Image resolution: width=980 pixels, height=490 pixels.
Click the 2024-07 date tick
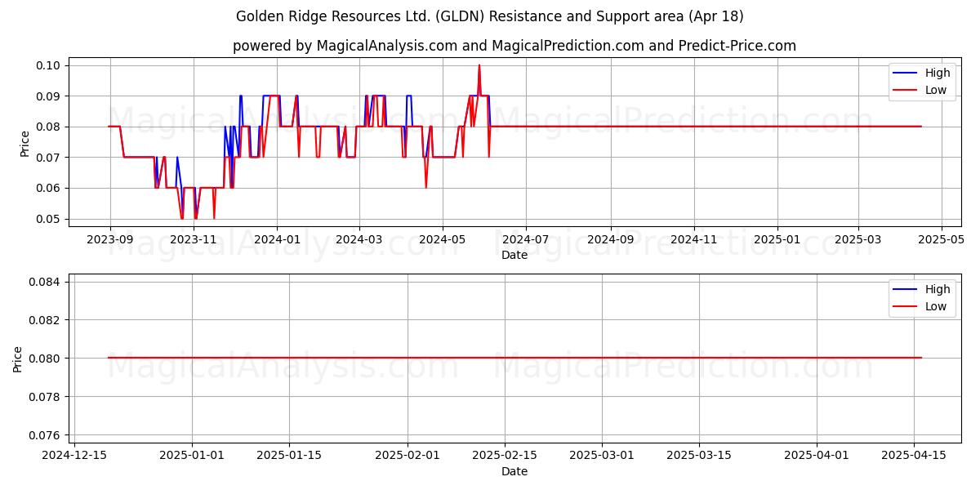pyautogui.click(x=525, y=239)
